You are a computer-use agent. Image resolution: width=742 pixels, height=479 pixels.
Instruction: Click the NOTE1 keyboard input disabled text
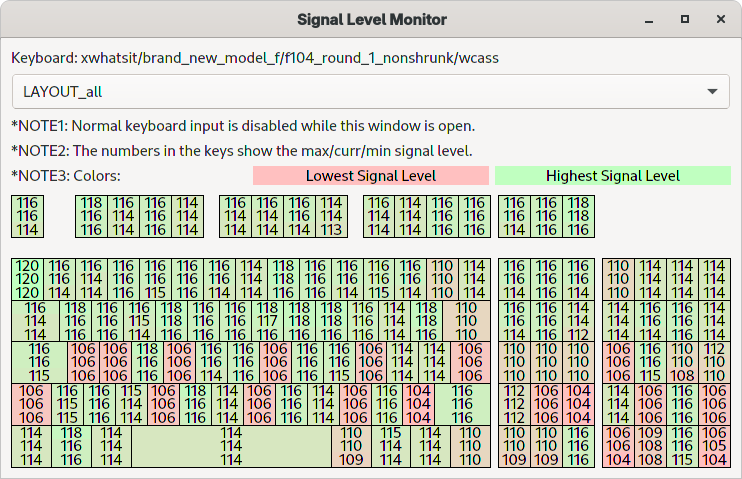tap(243, 126)
